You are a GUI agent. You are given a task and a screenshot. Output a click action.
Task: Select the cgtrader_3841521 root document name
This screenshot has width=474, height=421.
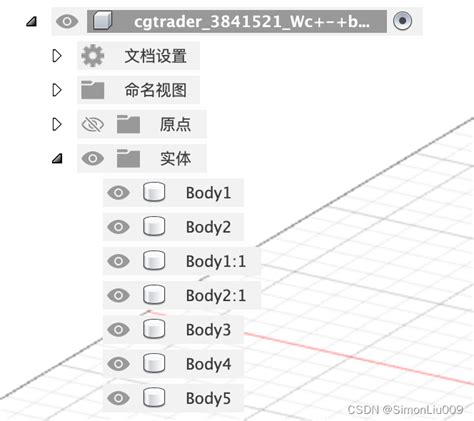click(x=252, y=22)
